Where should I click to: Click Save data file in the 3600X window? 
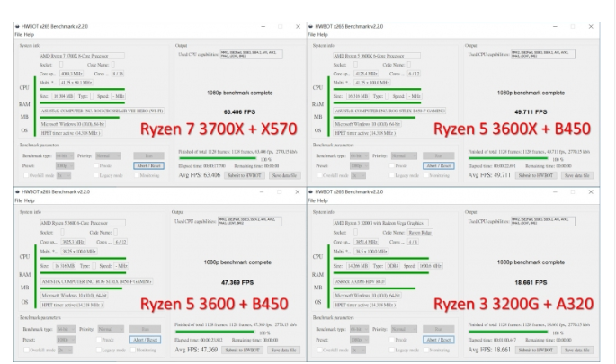click(576, 175)
